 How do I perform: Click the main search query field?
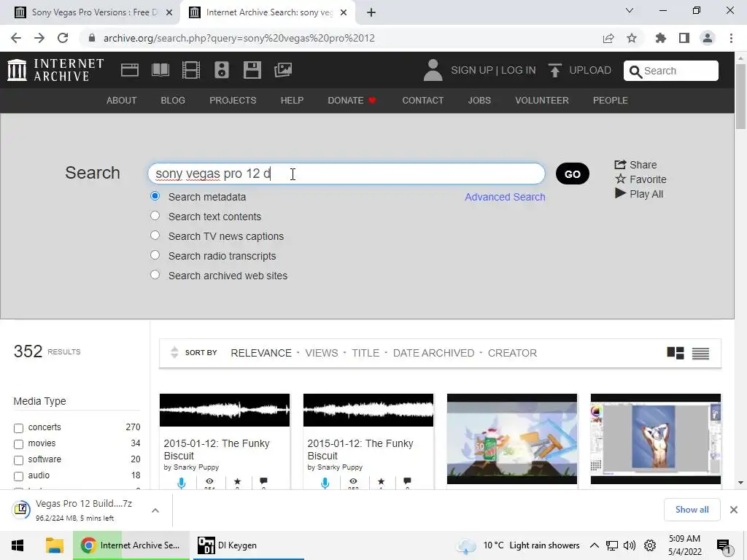pyautogui.click(x=347, y=174)
